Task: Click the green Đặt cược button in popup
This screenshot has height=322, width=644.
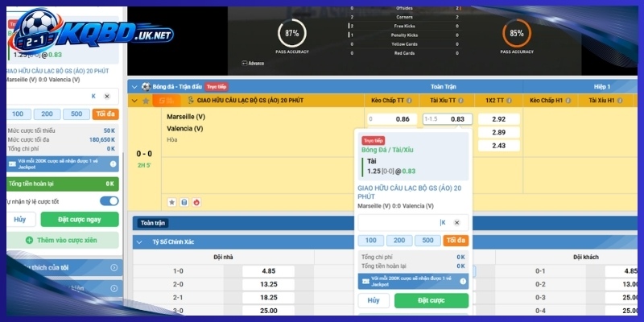Action: click(x=431, y=300)
